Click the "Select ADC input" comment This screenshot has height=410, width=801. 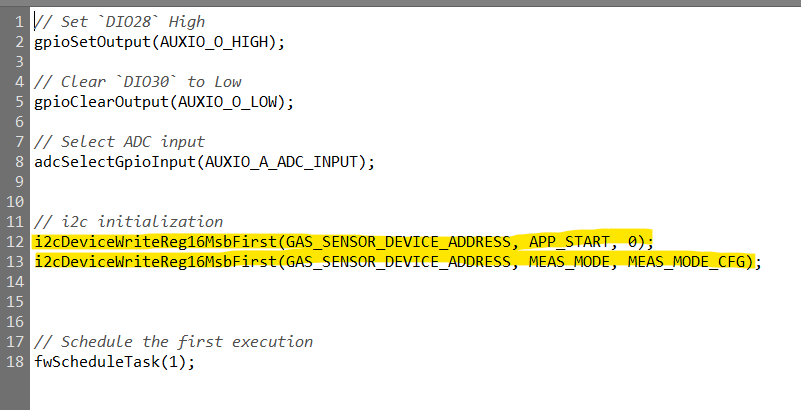[119, 141]
